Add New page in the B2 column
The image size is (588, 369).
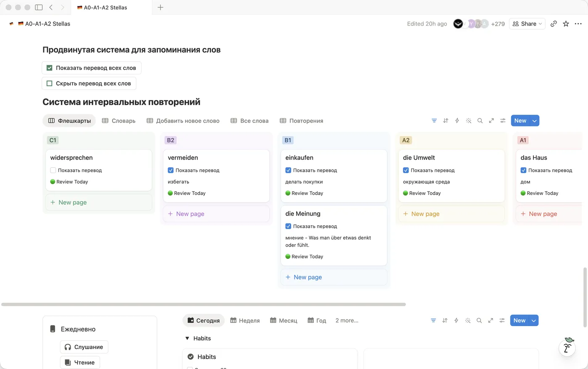click(x=216, y=214)
